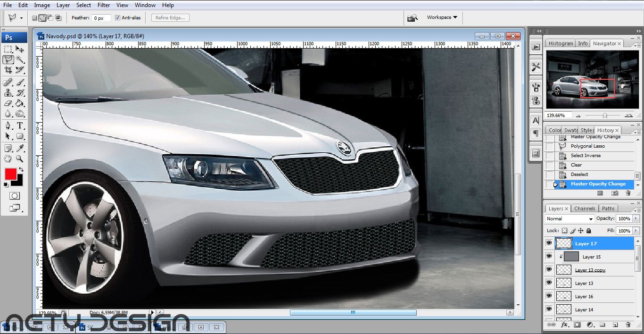
Task: Select the History Brush tool
Action: point(20,93)
